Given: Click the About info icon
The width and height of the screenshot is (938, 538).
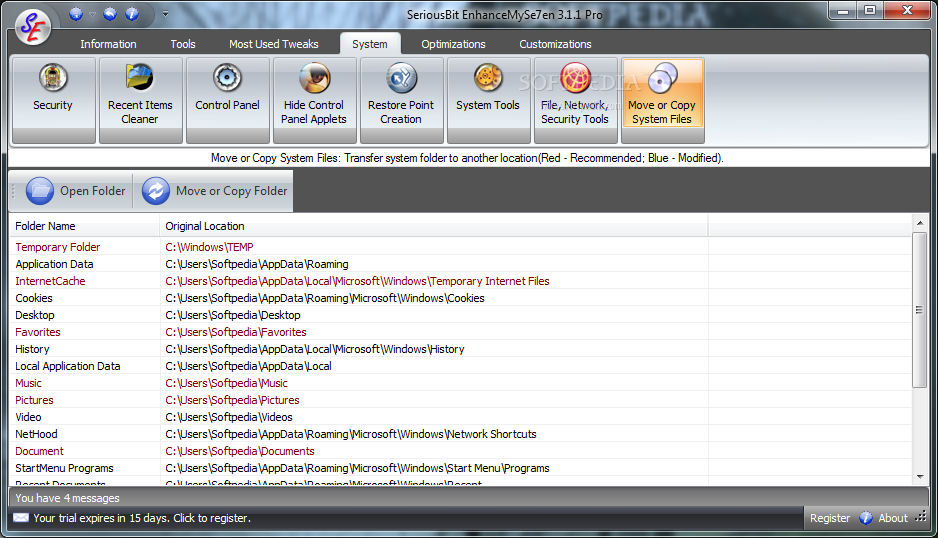Looking at the screenshot, I should [866, 518].
